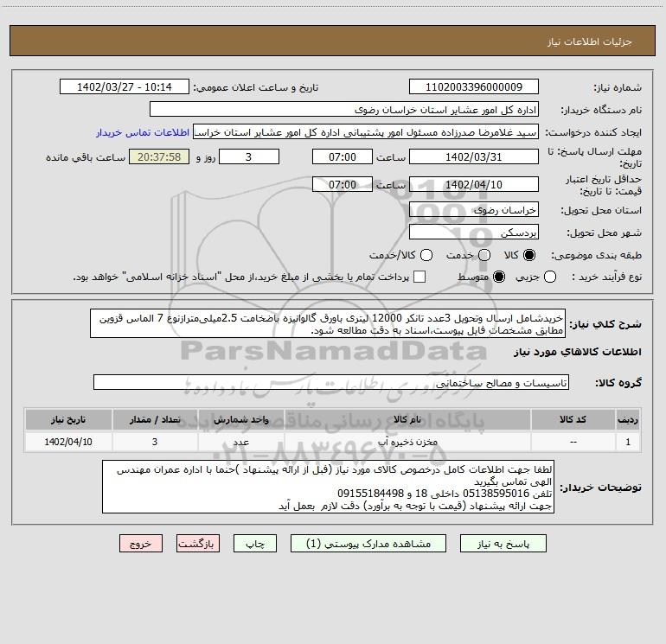The image size is (666, 644).
Task: Click the announcement date 1402/03/27 - 10:14 field
Action: (125, 86)
